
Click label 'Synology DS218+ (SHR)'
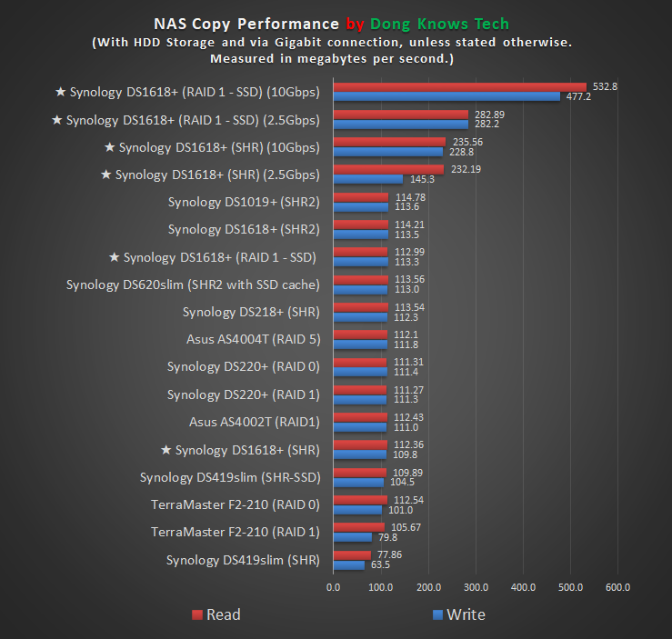click(x=251, y=312)
